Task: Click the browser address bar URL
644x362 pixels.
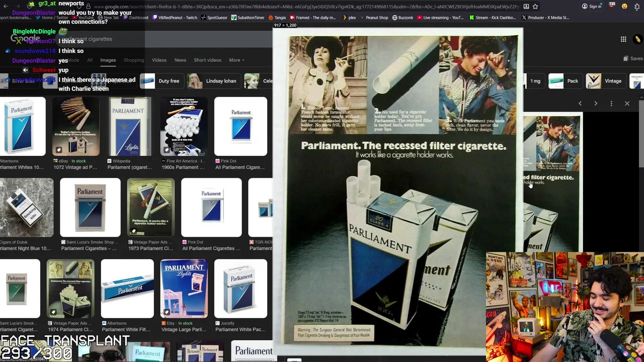Action: tap(306, 7)
